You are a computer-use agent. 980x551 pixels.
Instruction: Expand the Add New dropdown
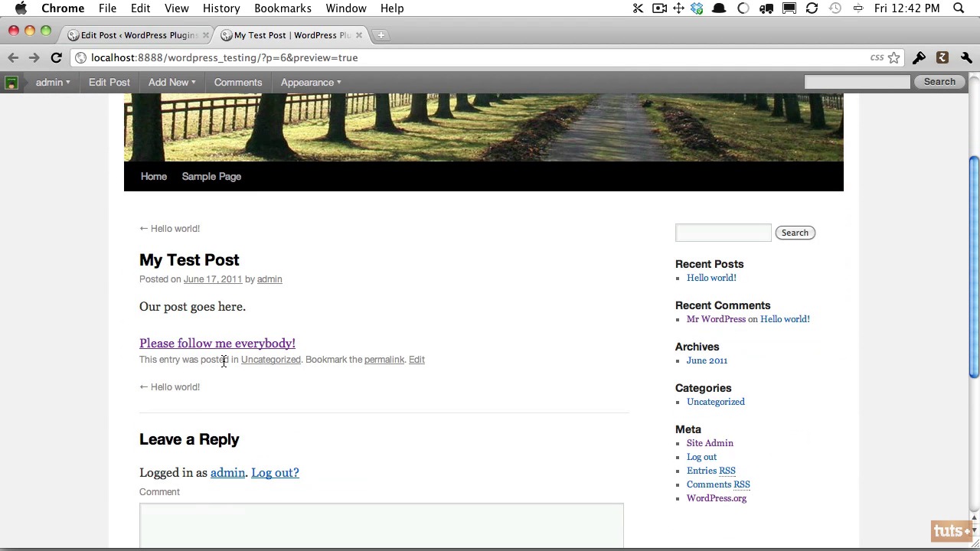click(171, 83)
